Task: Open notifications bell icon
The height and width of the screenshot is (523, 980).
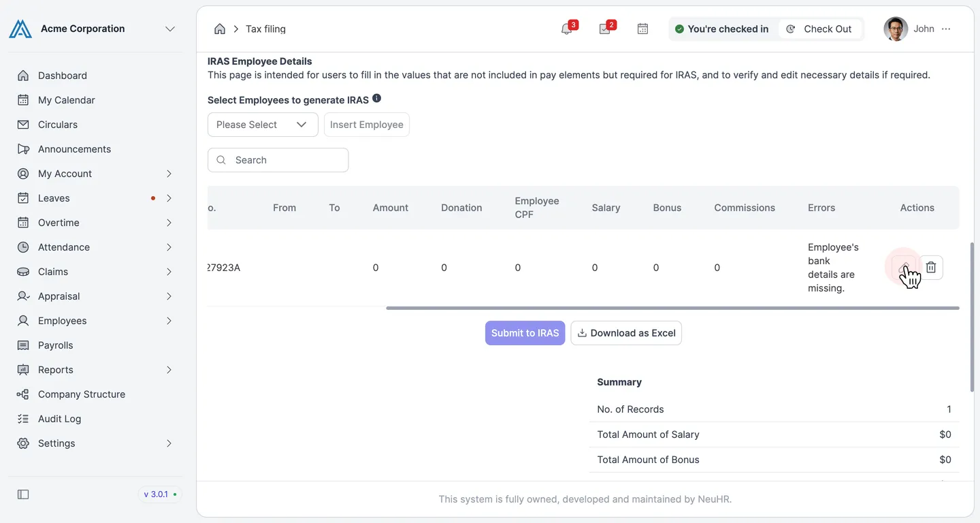Action: coord(567,29)
